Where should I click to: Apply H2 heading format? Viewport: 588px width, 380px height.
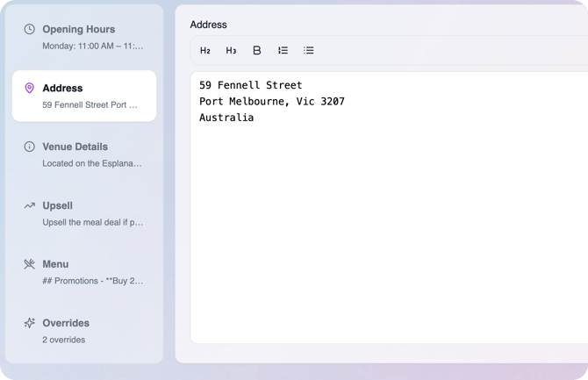click(205, 50)
